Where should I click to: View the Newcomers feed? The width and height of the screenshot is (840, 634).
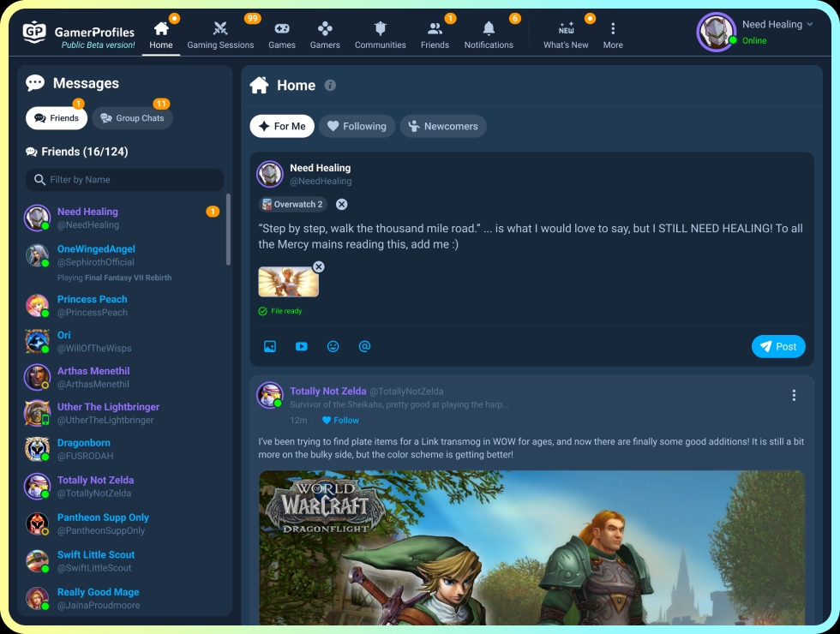pos(443,126)
